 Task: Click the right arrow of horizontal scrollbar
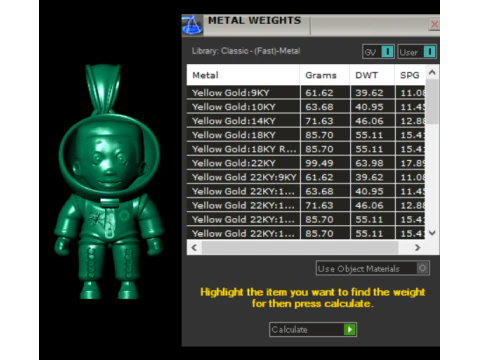417,248
